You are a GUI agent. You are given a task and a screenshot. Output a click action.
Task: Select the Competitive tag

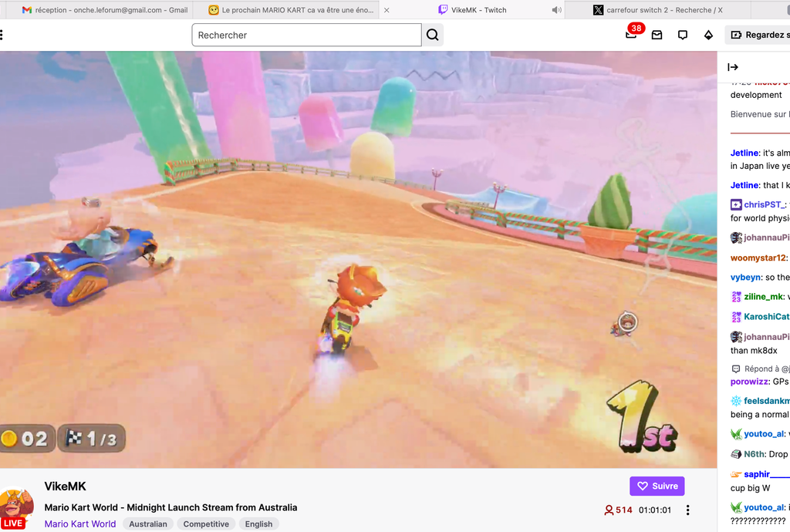(x=206, y=524)
